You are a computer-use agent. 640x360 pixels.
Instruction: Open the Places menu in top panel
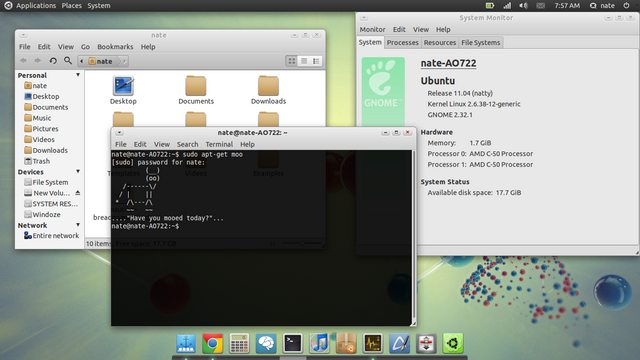(x=71, y=5)
